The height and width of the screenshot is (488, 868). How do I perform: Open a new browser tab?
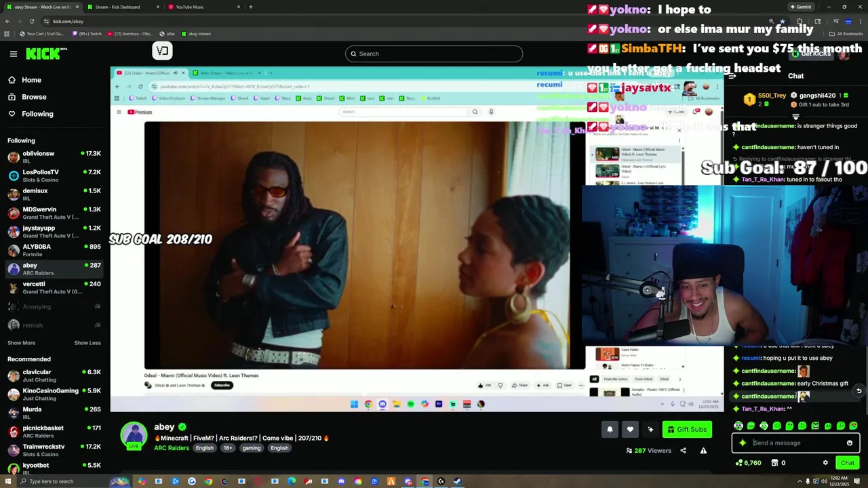pos(251,7)
